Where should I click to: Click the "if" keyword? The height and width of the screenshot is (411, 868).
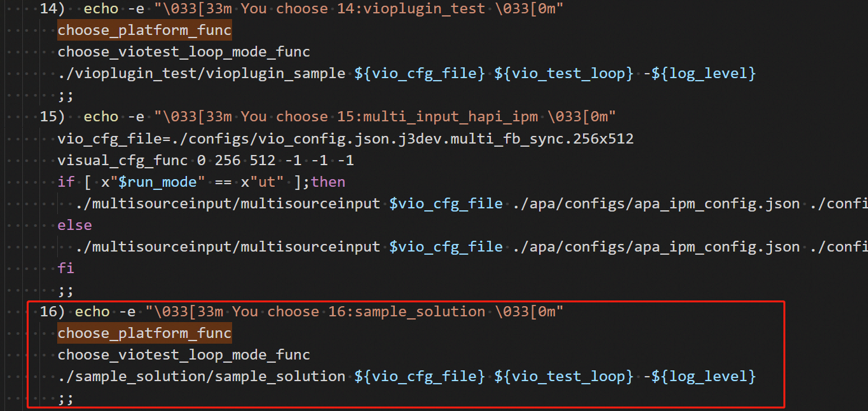point(65,182)
